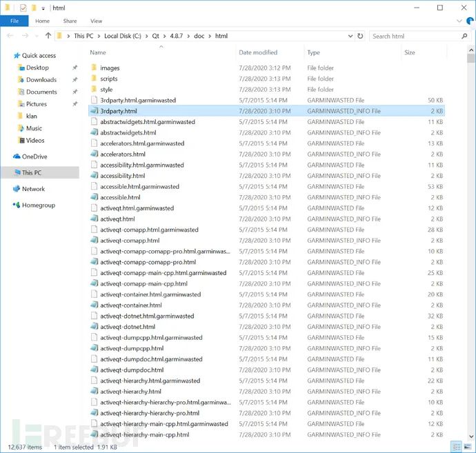
Task: Click the search magnifier icon
Action: (x=464, y=36)
